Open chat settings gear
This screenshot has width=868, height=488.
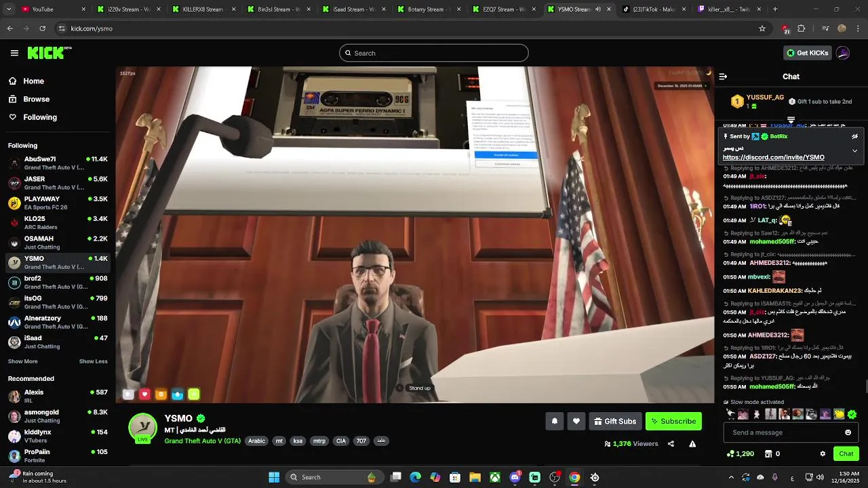(823, 453)
